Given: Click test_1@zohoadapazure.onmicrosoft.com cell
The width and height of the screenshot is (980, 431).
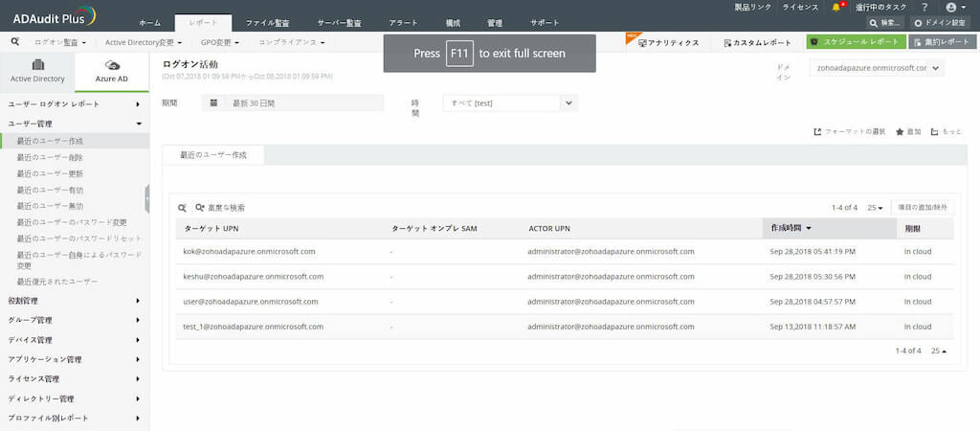Looking at the screenshot, I should (253, 327).
